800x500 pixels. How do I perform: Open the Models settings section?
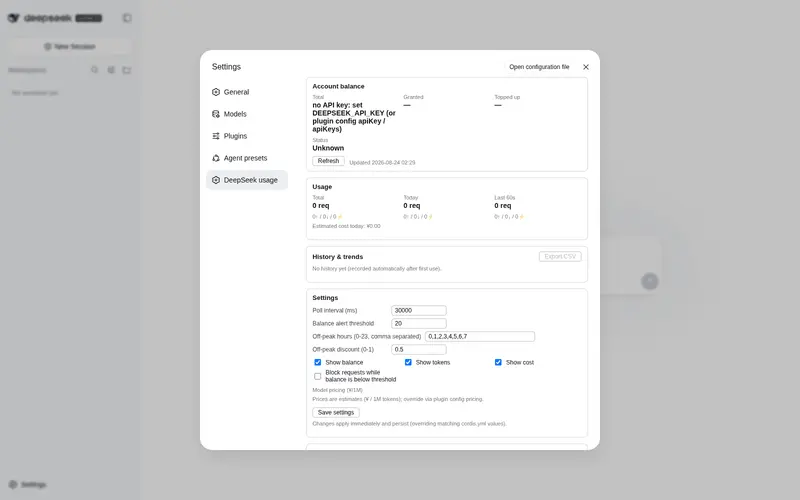[247, 114]
